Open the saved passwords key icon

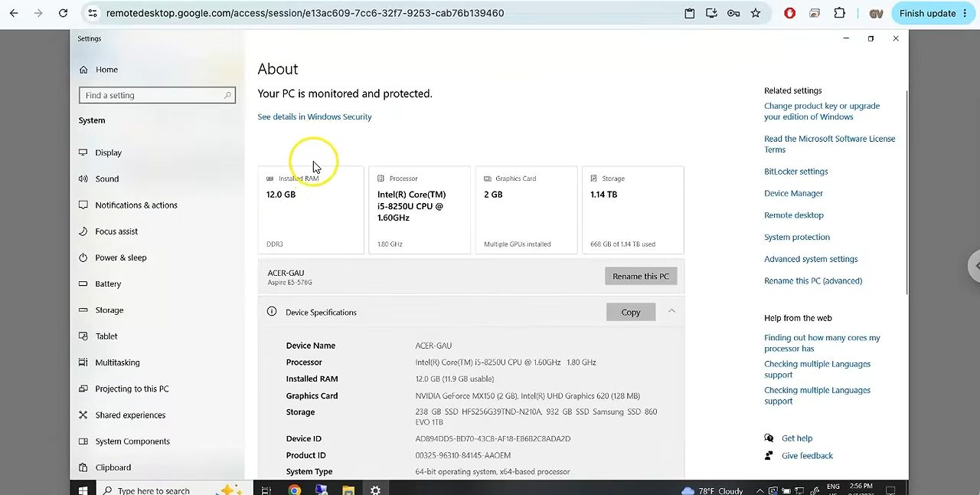(x=733, y=13)
